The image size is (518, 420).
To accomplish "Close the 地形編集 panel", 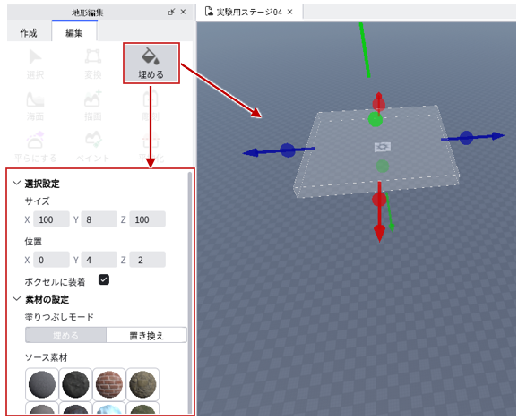I will 184,13.
